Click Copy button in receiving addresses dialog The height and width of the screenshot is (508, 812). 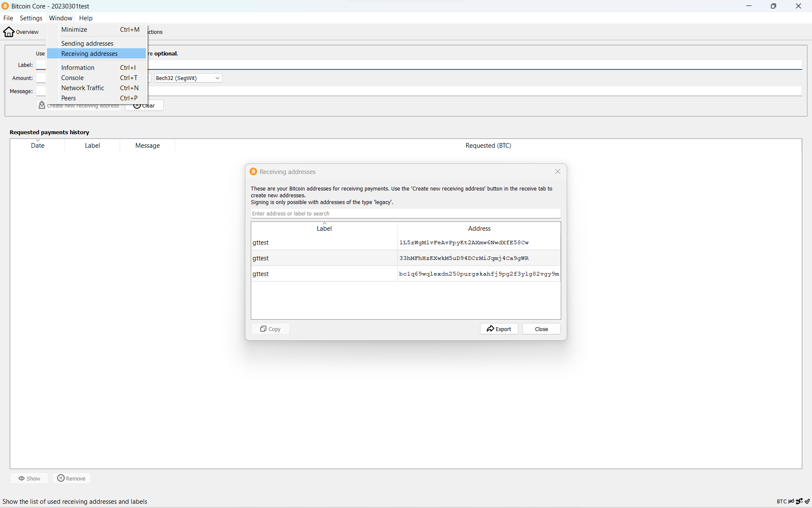coord(270,329)
